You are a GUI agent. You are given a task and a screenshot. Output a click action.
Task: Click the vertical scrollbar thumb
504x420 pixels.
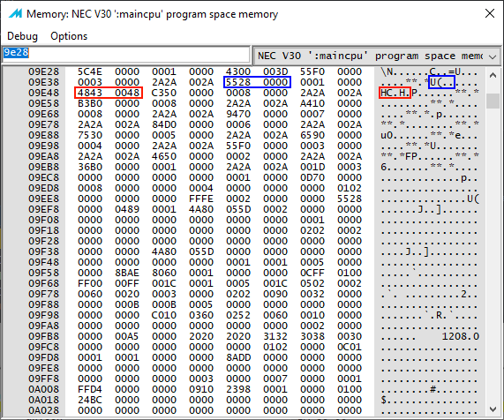[493, 101]
